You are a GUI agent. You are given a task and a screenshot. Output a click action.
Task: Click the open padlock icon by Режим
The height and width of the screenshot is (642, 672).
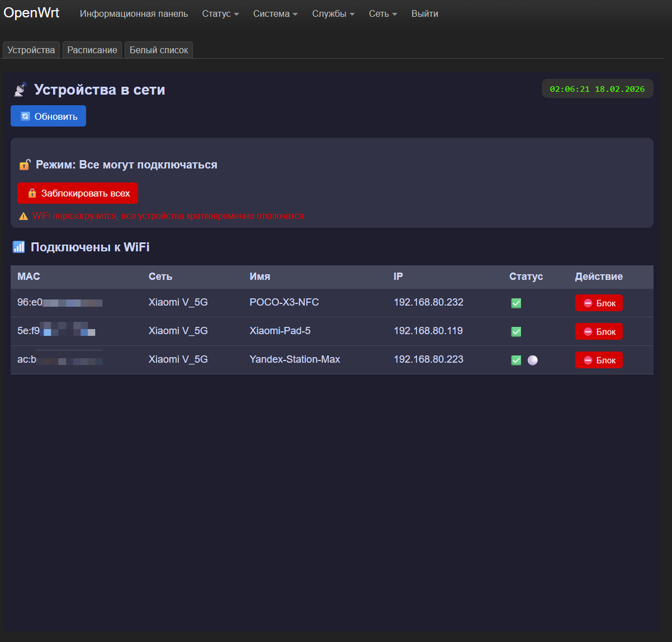[x=25, y=165]
